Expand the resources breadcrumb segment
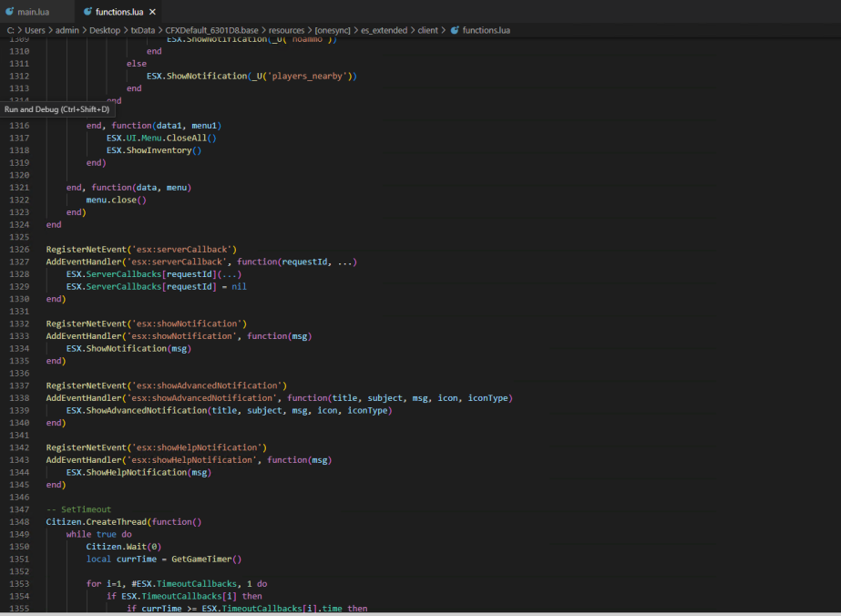 (286, 30)
